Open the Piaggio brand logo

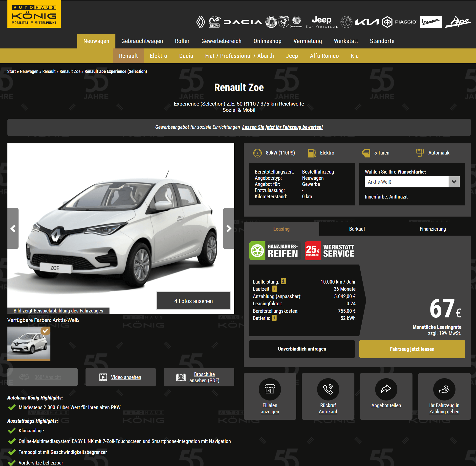[399, 22]
